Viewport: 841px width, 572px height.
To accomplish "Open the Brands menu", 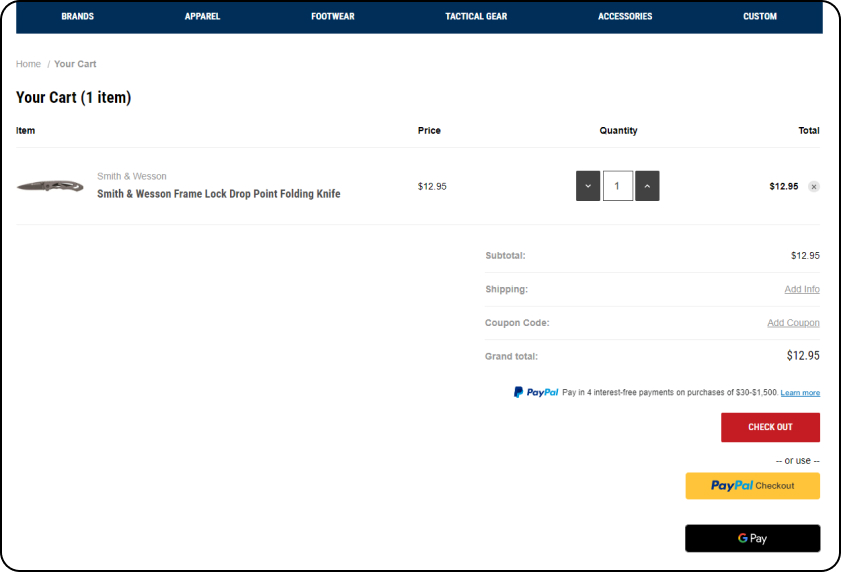I will coord(77,17).
